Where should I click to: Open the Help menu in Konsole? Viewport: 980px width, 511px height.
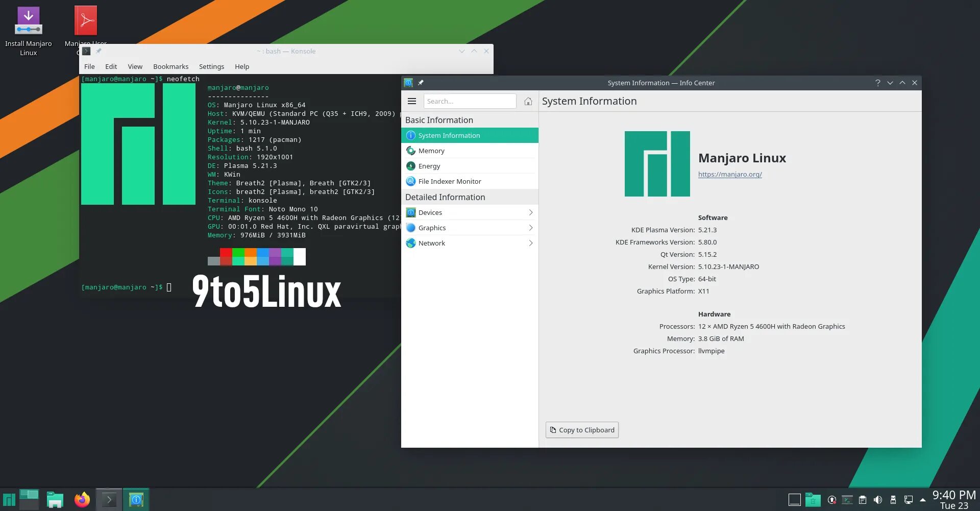coord(242,66)
